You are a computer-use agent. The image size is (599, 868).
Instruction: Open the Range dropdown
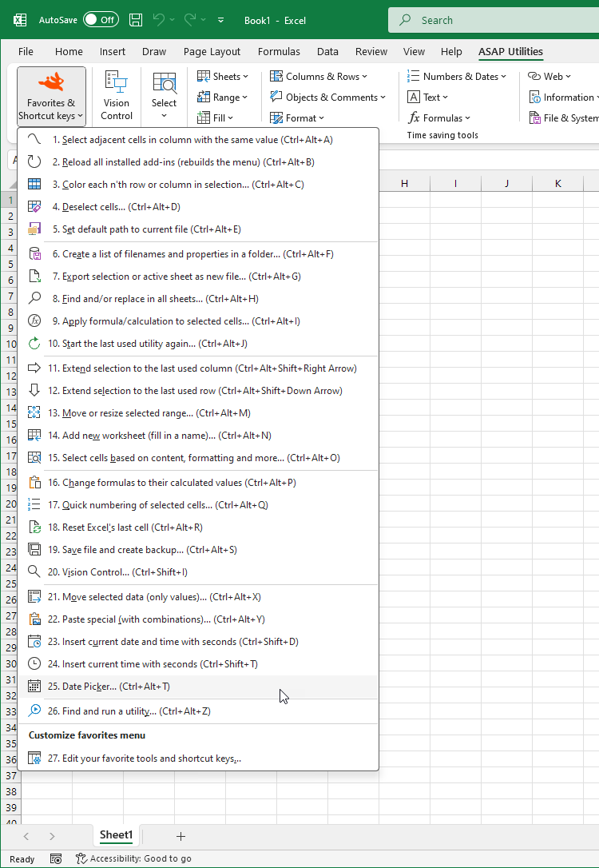[x=223, y=98]
